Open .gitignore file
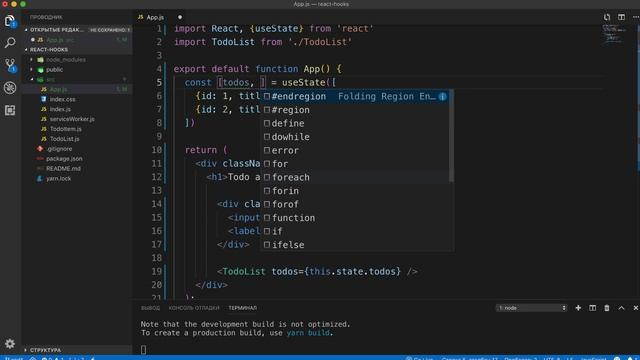The height and width of the screenshot is (360, 640). click(78, 149)
